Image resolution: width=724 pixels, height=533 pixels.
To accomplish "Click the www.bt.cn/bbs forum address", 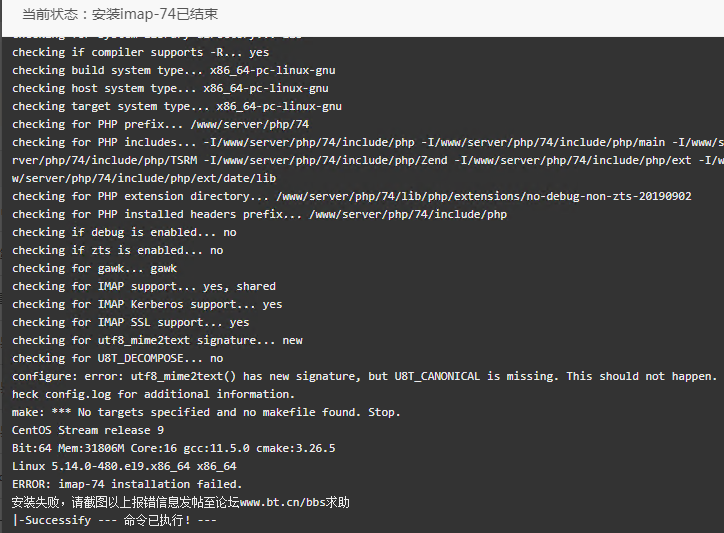I will 283,502.
